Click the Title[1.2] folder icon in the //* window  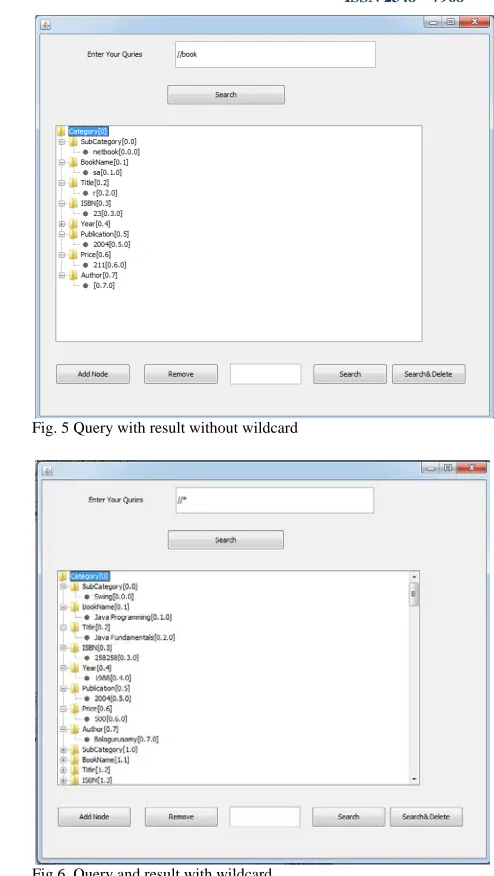(75, 770)
